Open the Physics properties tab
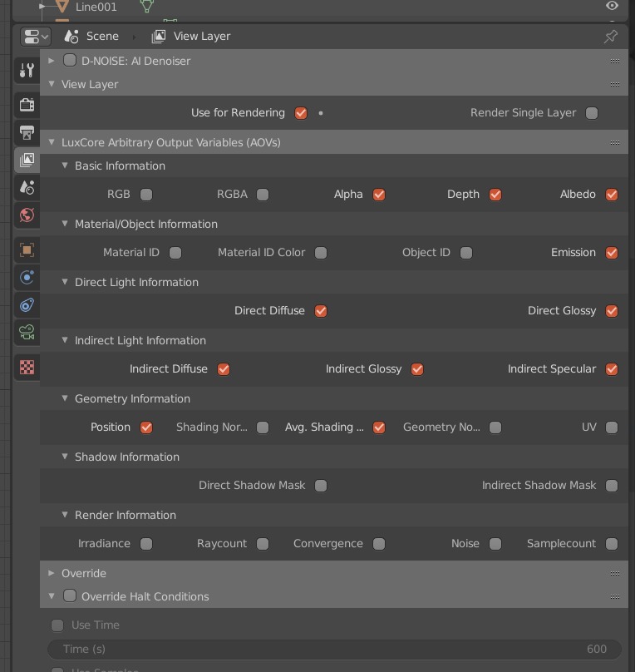This screenshot has height=672, width=635. (x=26, y=278)
